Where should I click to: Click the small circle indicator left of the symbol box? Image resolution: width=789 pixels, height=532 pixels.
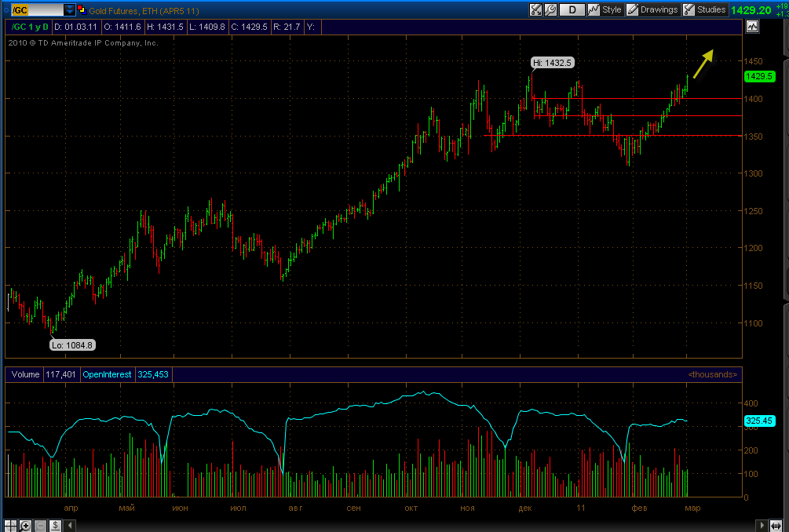6,10
